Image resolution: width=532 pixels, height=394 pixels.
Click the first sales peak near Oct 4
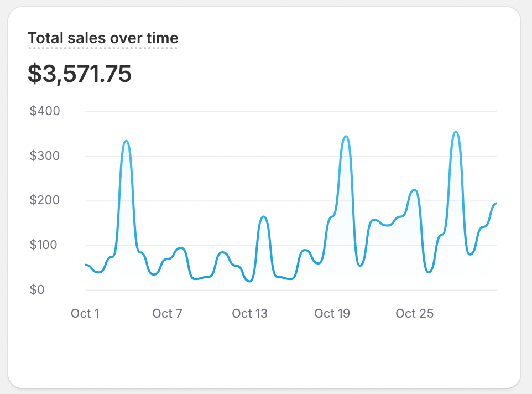click(x=126, y=141)
